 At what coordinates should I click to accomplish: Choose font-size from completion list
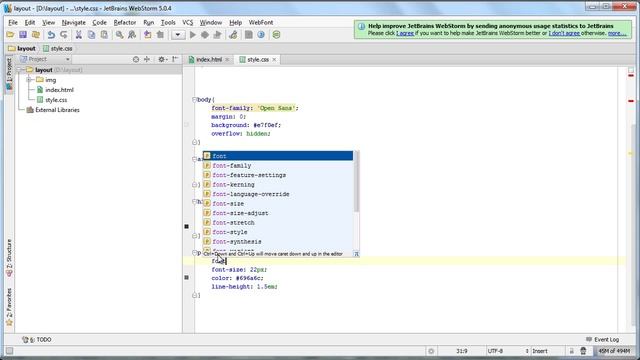click(278, 204)
